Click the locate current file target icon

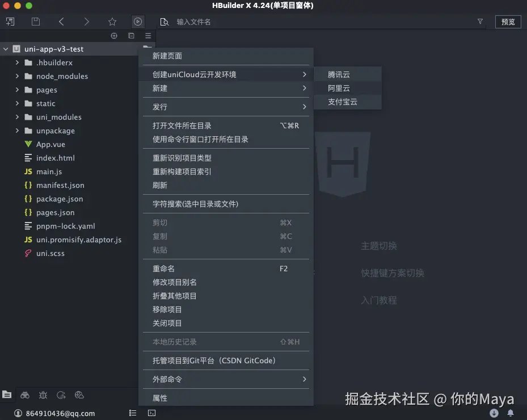point(114,36)
